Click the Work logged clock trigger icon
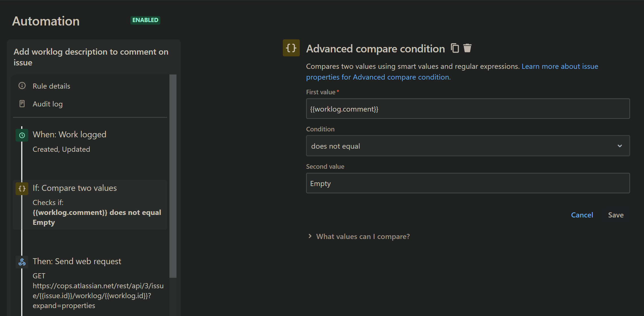This screenshot has width=644, height=316. [22, 135]
